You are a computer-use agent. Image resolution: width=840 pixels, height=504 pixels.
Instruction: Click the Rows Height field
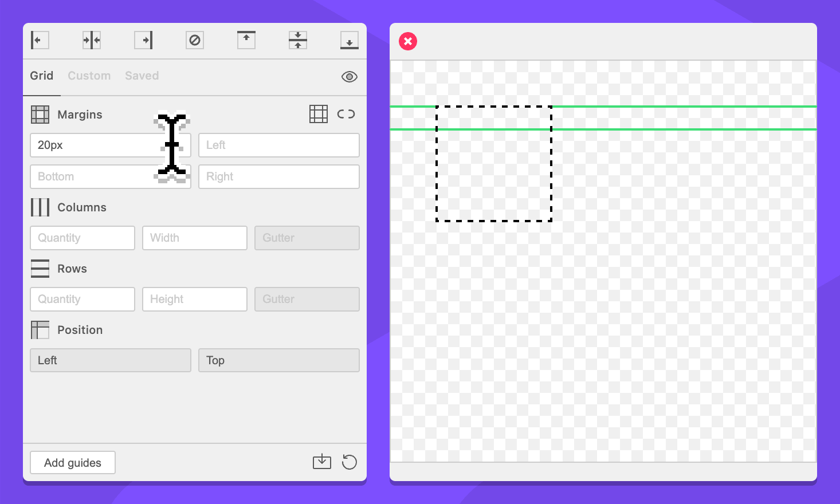coord(195,300)
